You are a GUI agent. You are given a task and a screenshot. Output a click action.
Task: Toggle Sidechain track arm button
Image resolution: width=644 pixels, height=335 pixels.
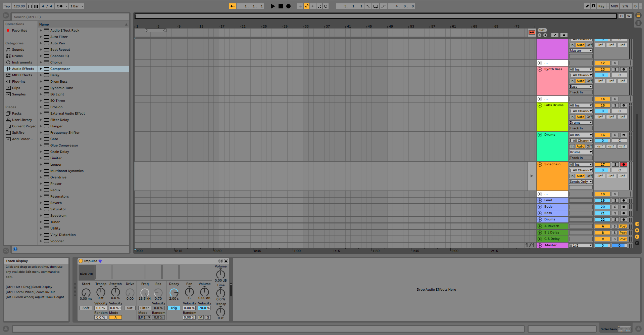624,165
